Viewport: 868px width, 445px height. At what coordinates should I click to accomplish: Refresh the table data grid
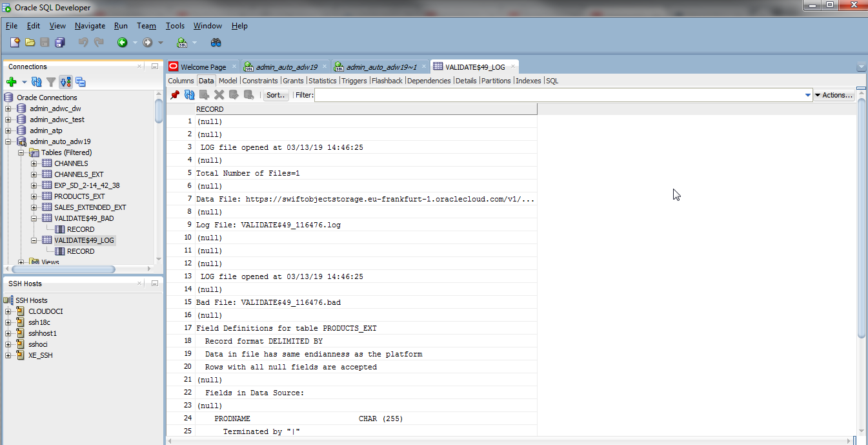pos(189,95)
